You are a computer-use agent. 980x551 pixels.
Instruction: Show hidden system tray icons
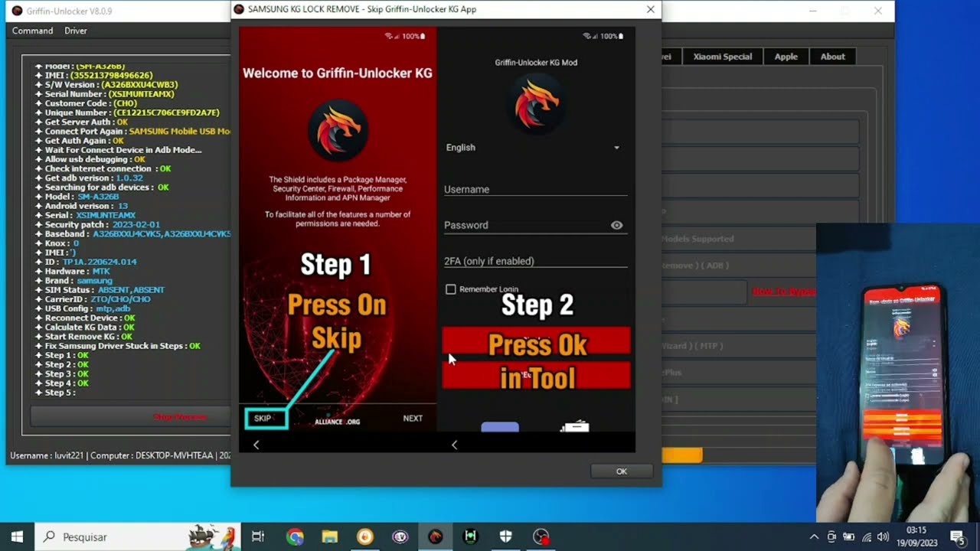coord(814,536)
